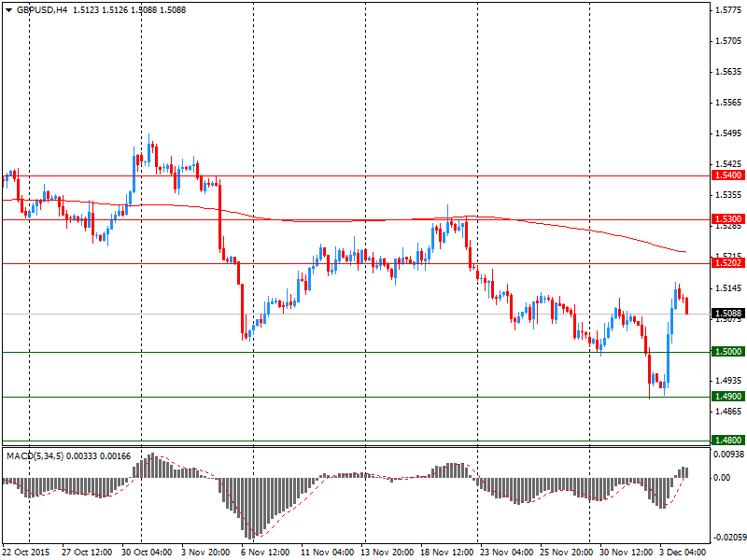The width and height of the screenshot is (747, 560).
Task: Click the 30 Oct 04:00 time label
Action: [147, 553]
